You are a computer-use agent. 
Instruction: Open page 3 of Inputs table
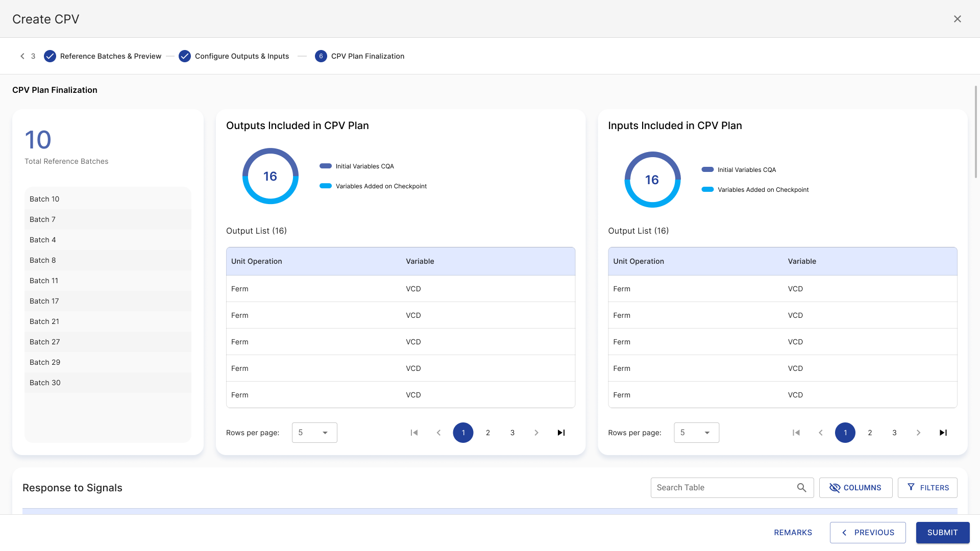(x=894, y=433)
